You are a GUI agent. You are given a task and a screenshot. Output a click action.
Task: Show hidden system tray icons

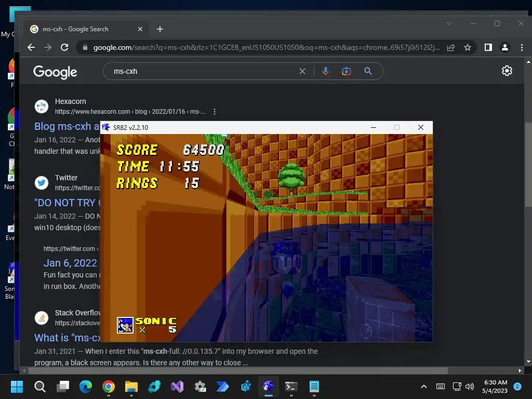(x=424, y=387)
